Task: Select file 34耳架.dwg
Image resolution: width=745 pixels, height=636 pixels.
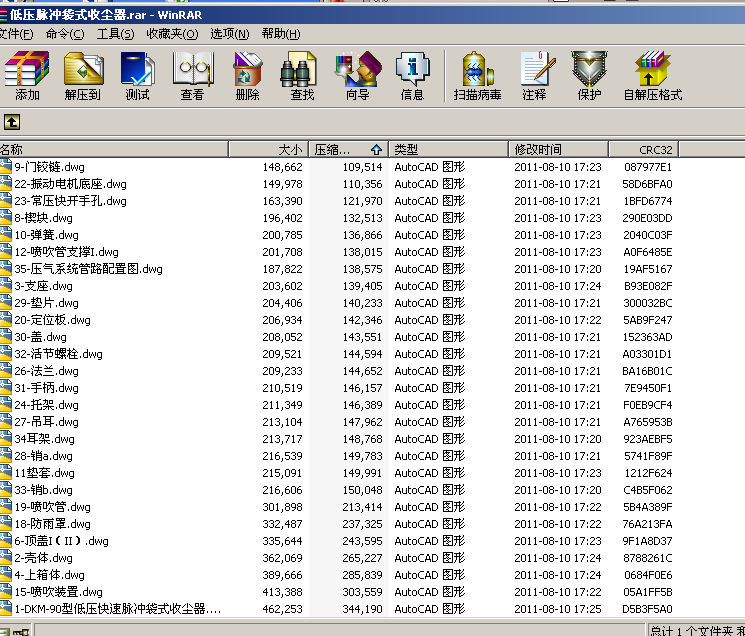Action: click(45, 439)
